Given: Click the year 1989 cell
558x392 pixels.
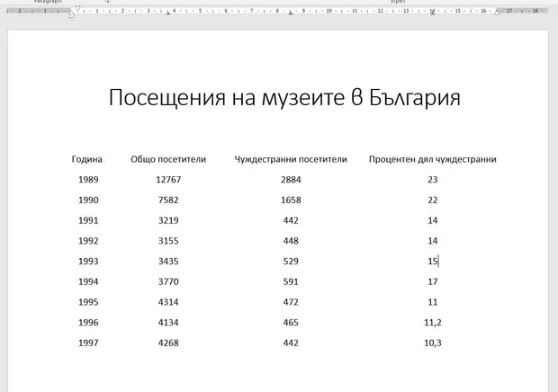Looking at the screenshot, I should click(x=88, y=180).
